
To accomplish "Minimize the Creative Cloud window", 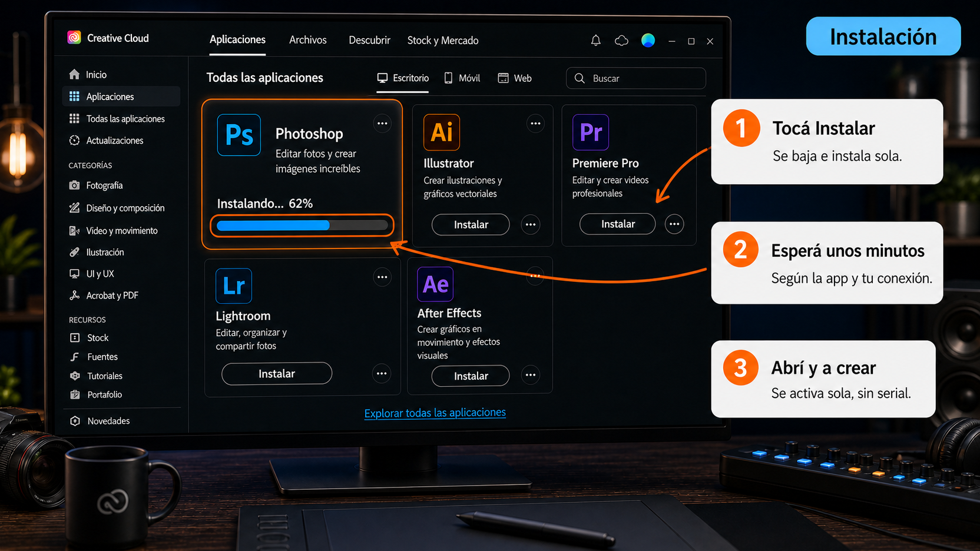I will click(x=672, y=41).
